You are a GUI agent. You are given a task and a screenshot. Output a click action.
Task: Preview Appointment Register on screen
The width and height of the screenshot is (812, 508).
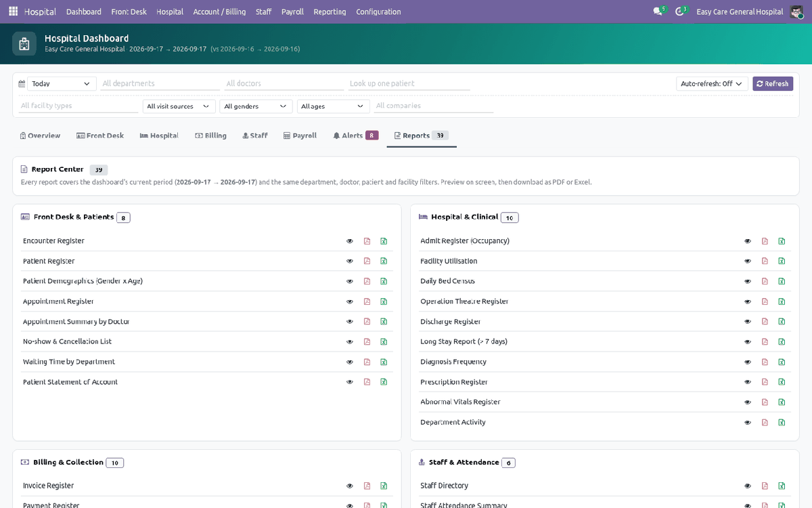350,301
